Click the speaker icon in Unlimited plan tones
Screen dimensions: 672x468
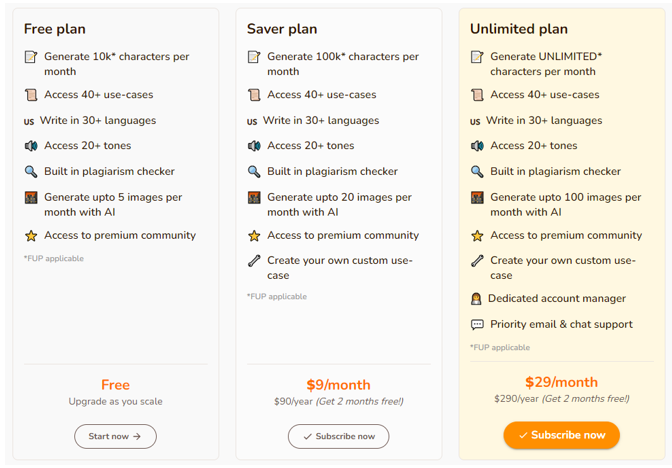click(477, 146)
